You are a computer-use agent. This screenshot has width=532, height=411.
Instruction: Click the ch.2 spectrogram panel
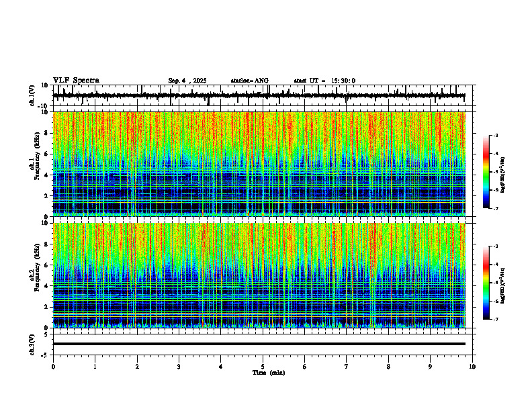pos(259,275)
